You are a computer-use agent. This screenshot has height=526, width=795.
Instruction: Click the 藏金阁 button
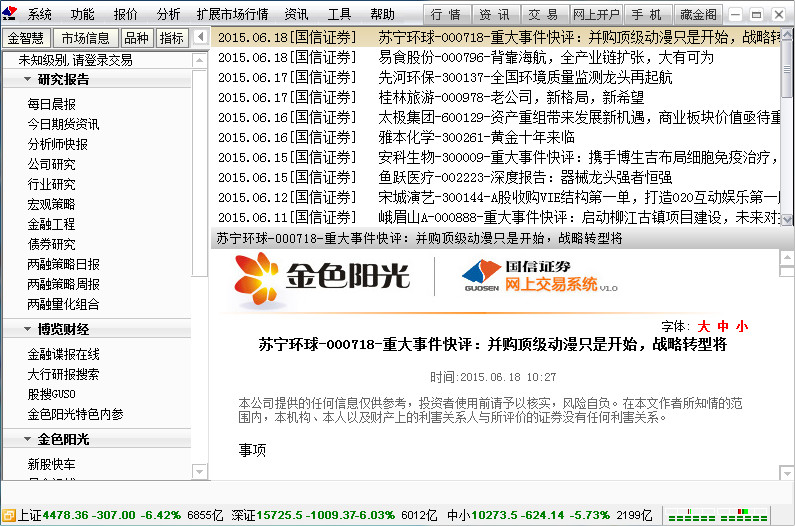tap(699, 15)
